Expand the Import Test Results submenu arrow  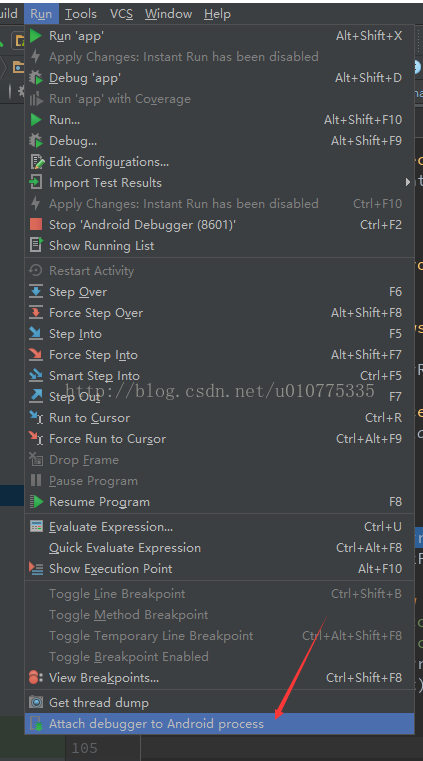point(408,182)
